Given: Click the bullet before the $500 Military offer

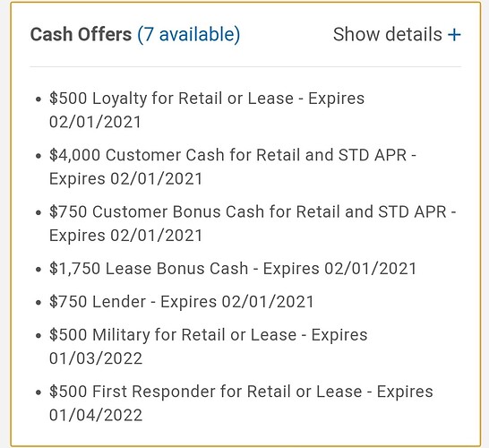Looking at the screenshot, I should click(39, 336).
